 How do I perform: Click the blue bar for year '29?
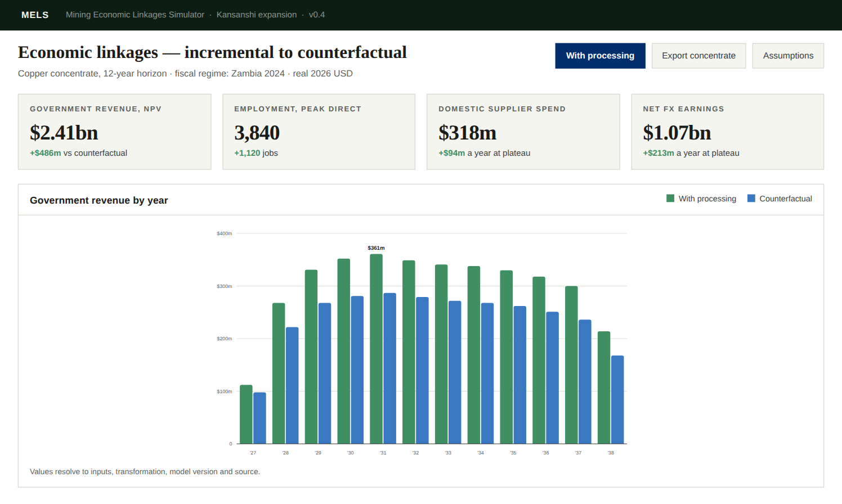(x=325, y=373)
